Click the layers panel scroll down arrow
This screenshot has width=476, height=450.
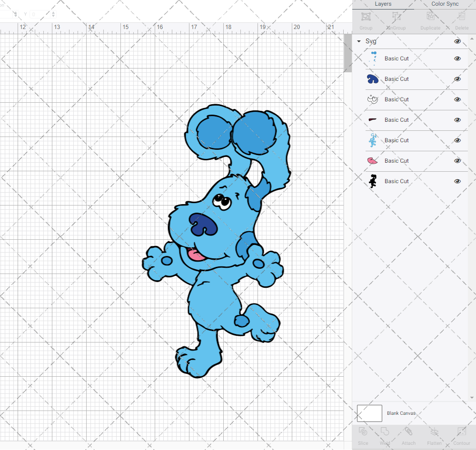[x=471, y=398]
